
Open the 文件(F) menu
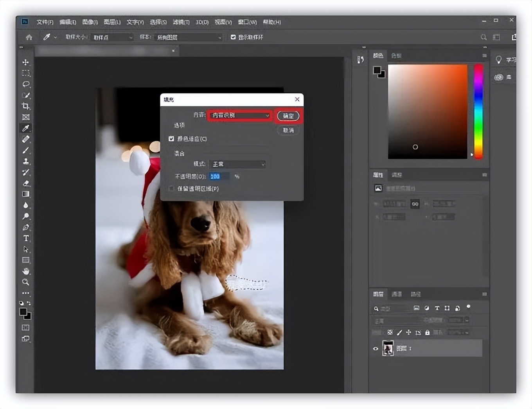pos(45,22)
